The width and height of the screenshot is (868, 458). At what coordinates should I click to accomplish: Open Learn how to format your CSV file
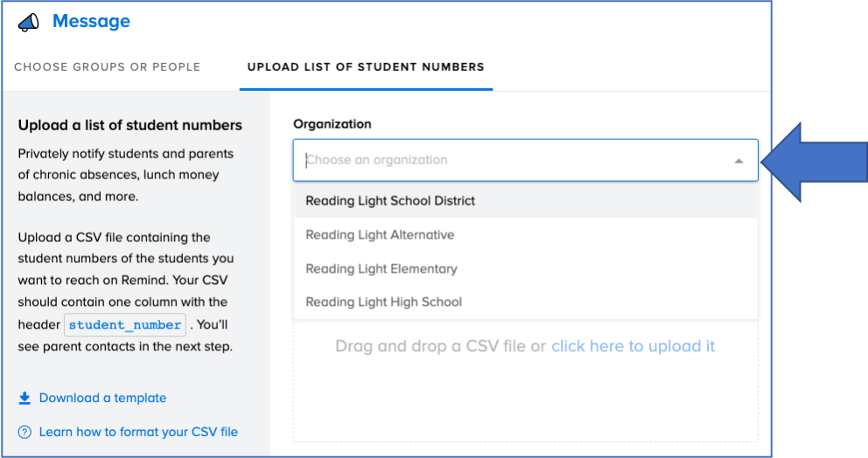(138, 432)
